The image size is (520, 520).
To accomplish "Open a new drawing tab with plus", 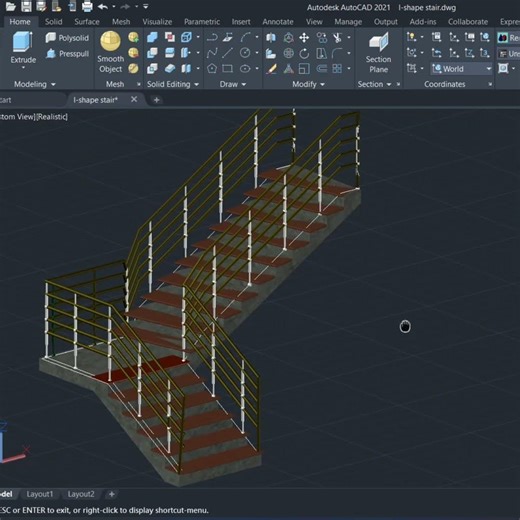I will [156, 100].
